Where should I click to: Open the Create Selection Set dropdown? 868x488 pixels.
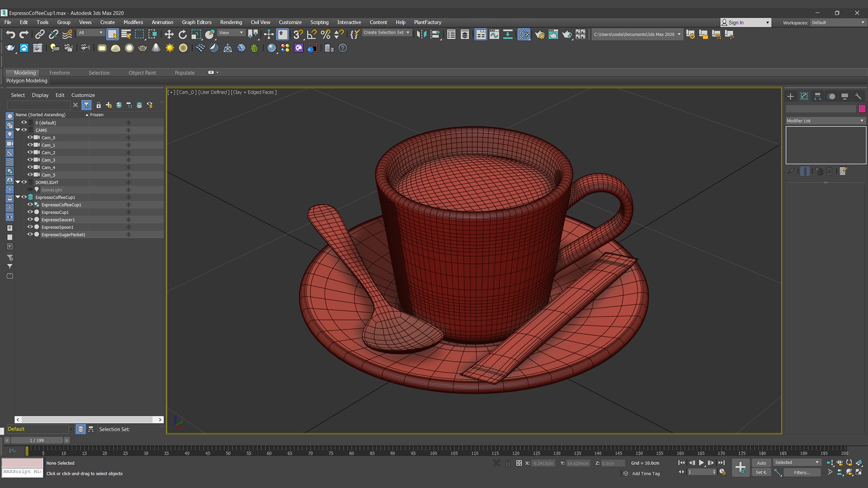click(387, 33)
